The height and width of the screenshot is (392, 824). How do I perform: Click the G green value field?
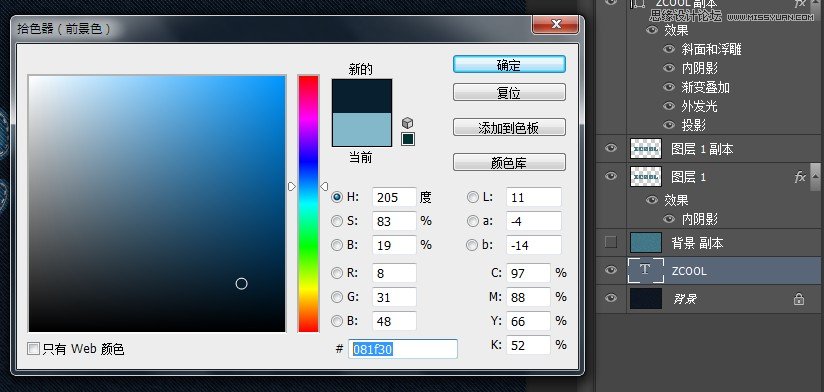pos(394,297)
